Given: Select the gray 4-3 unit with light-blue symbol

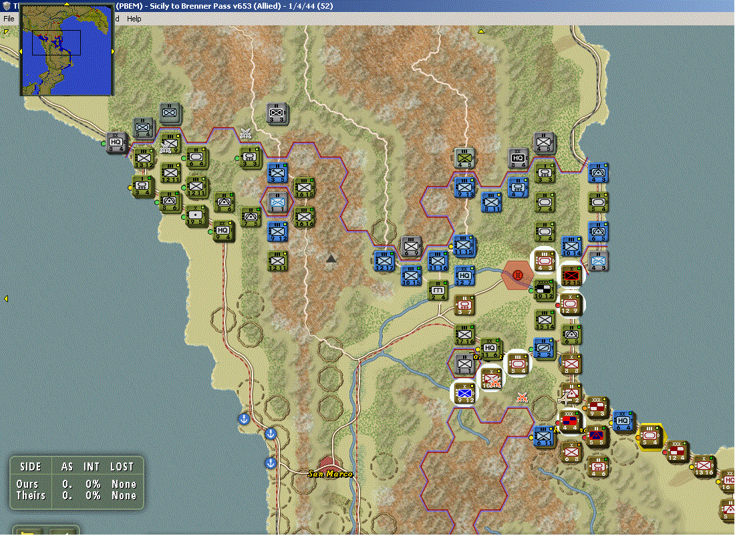Looking at the screenshot, I should tap(598, 261).
